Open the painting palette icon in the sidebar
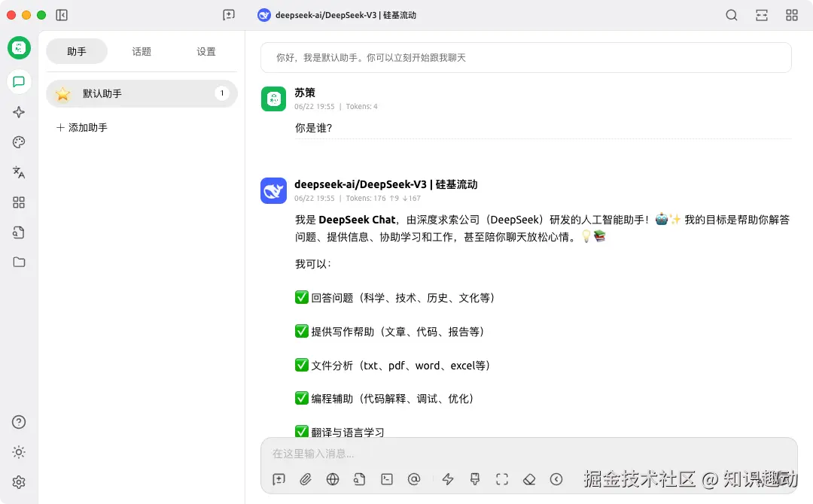Viewport: 813px width, 504px height. [19, 142]
